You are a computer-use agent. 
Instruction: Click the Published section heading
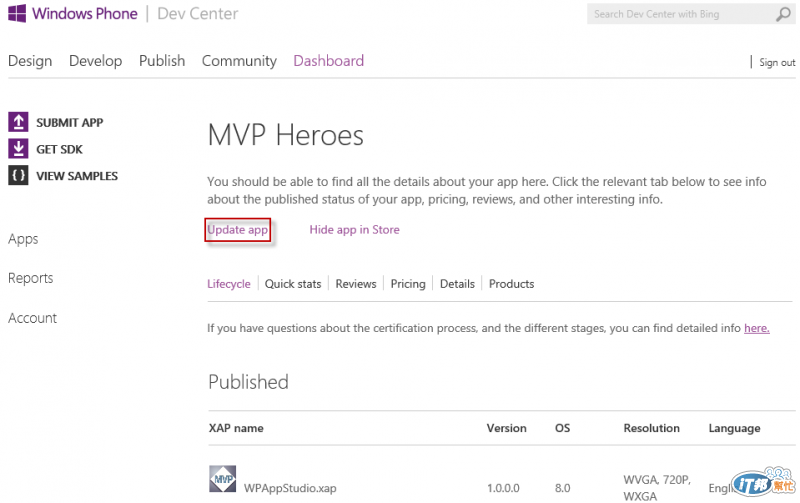click(248, 382)
